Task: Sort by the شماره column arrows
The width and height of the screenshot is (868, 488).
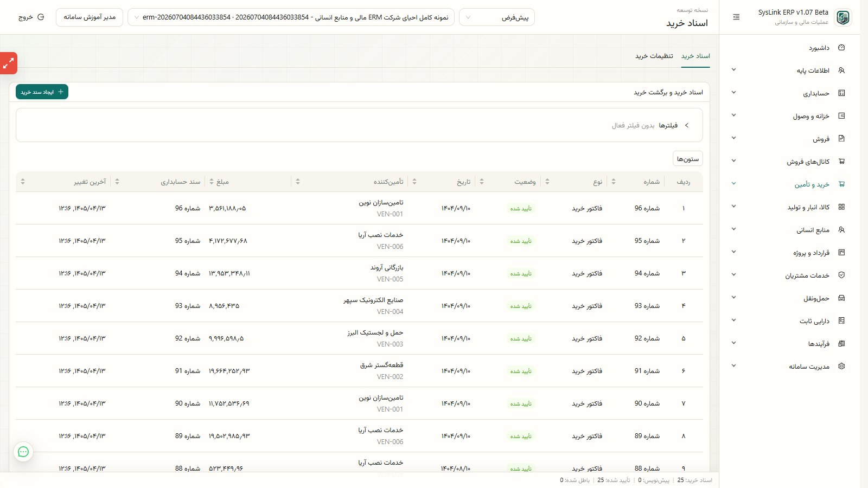Action: (614, 182)
